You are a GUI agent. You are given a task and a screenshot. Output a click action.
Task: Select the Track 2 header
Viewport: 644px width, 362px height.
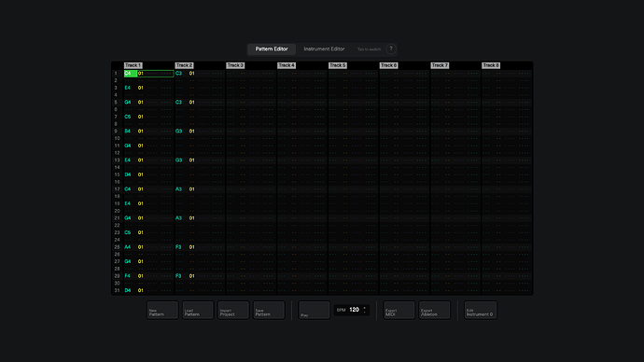[x=184, y=65]
